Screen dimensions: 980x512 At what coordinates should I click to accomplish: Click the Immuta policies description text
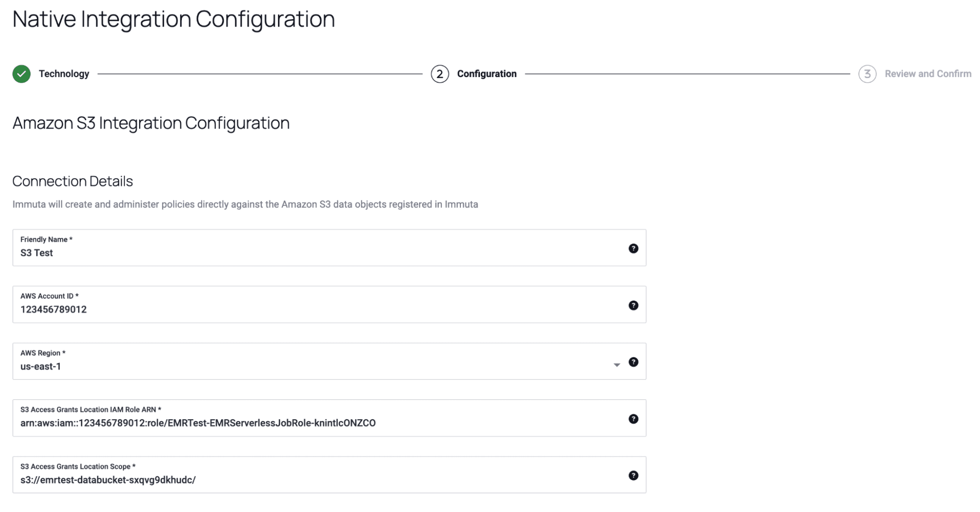pyautogui.click(x=245, y=205)
